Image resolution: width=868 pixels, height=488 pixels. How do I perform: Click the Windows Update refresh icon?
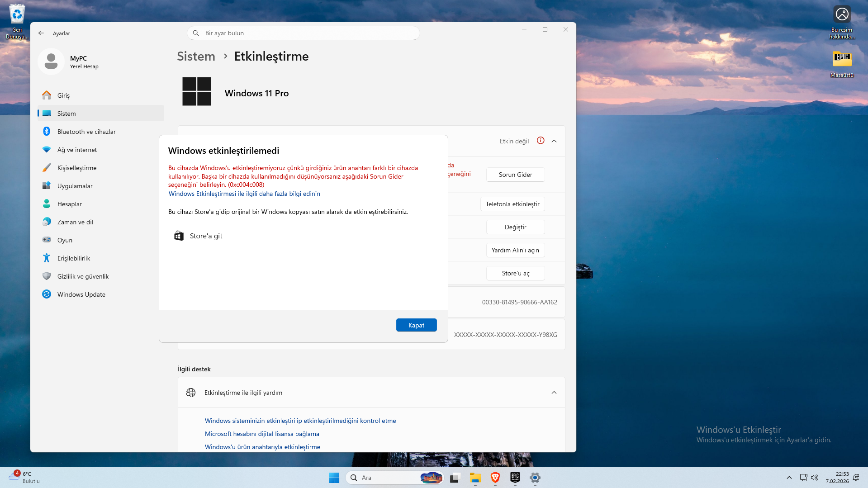pyautogui.click(x=47, y=294)
